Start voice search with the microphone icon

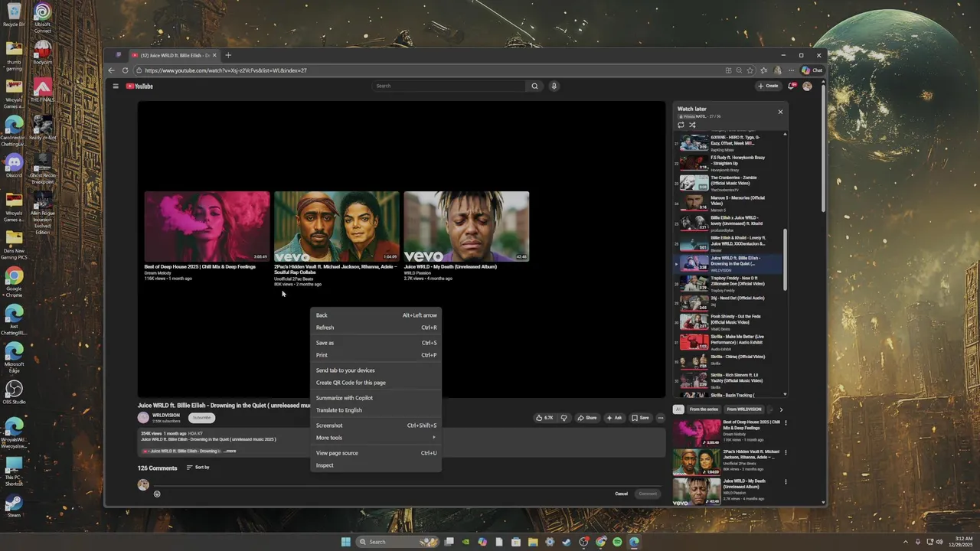(554, 86)
